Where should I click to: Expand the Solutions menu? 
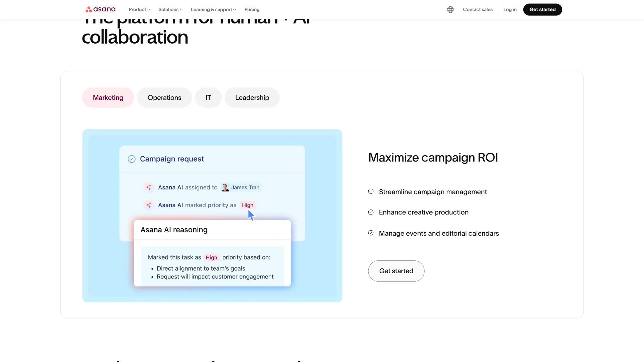point(170,9)
